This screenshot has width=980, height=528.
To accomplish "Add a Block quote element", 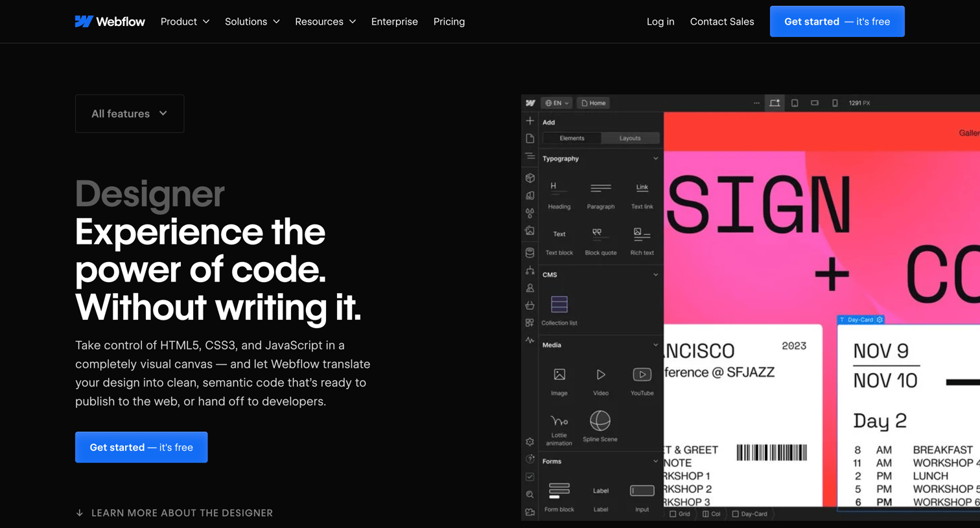I will tap(600, 241).
